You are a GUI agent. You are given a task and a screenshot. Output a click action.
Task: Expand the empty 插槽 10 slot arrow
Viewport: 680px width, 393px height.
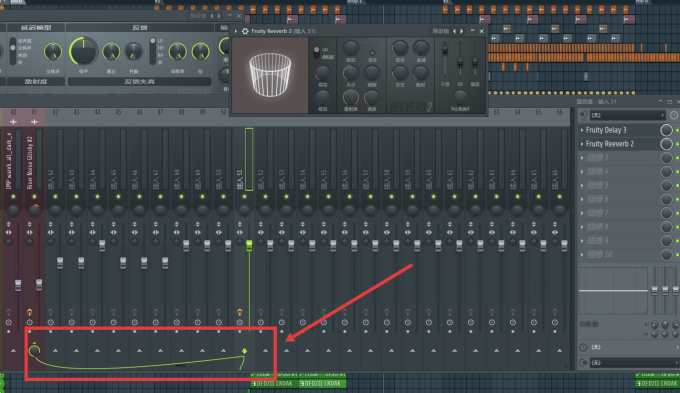click(582, 255)
